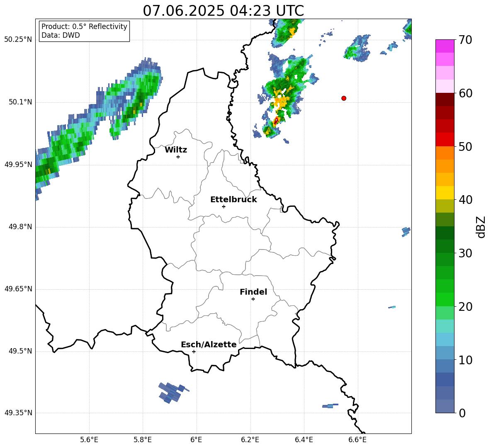The width and height of the screenshot is (491, 448).
Task: Click the 40 tick on the colorbar
Action: point(465,200)
